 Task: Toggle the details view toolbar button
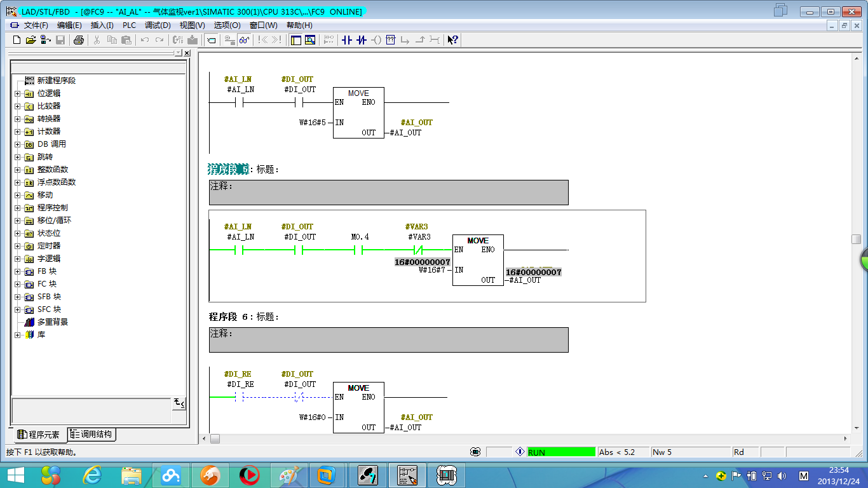pos(310,40)
